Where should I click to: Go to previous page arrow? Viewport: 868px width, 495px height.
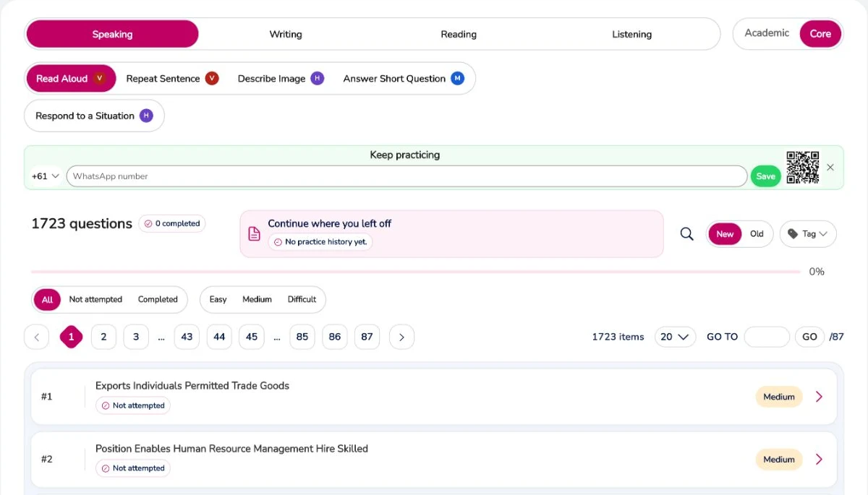[x=37, y=337]
